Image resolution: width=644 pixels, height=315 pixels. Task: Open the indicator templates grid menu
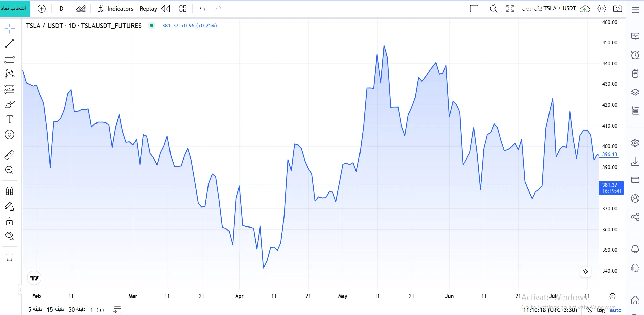pos(183,9)
